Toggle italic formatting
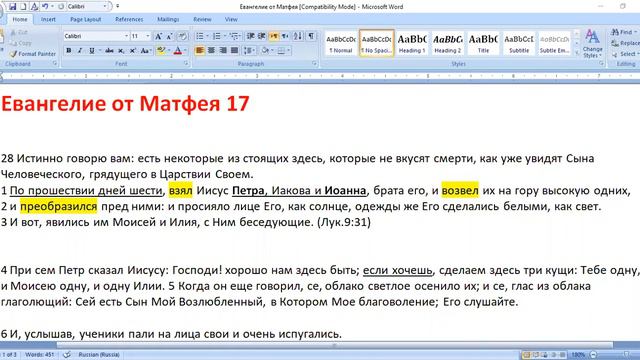The height and width of the screenshot is (360, 640). [80, 51]
